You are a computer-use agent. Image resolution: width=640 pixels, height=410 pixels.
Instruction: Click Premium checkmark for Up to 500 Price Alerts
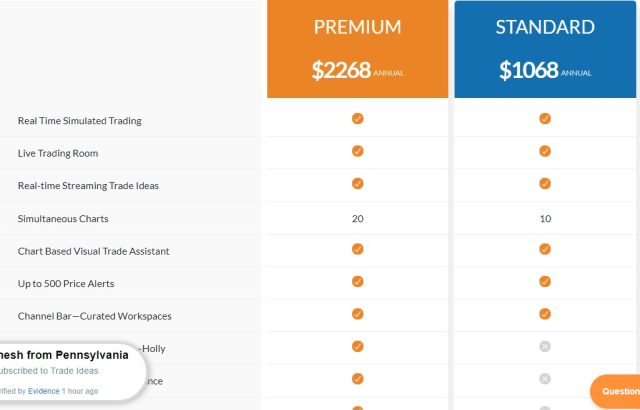[357, 281]
